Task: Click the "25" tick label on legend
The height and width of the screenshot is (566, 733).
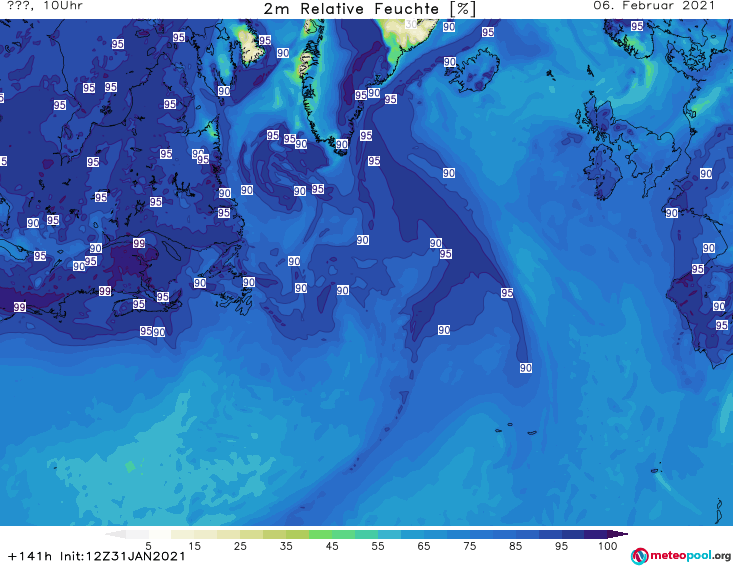Action: [x=240, y=546]
